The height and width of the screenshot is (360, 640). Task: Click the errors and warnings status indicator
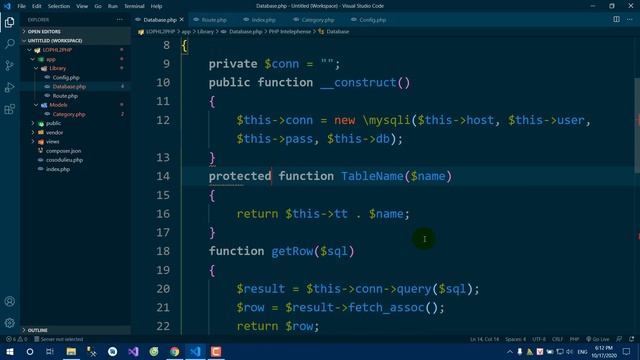click(16, 339)
